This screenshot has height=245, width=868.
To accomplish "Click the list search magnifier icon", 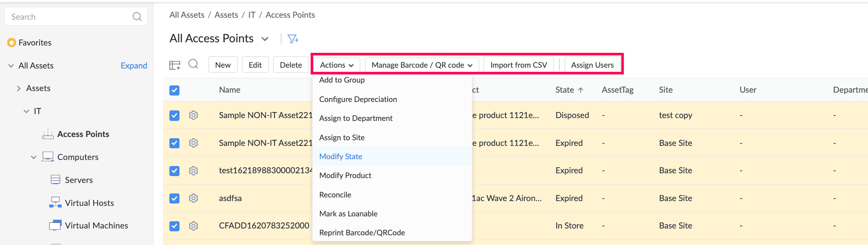I will click(x=193, y=64).
